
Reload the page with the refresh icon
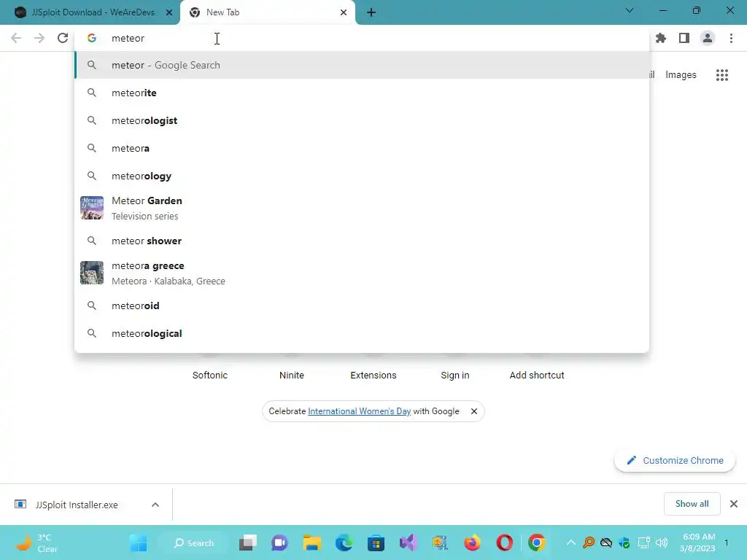click(x=63, y=38)
